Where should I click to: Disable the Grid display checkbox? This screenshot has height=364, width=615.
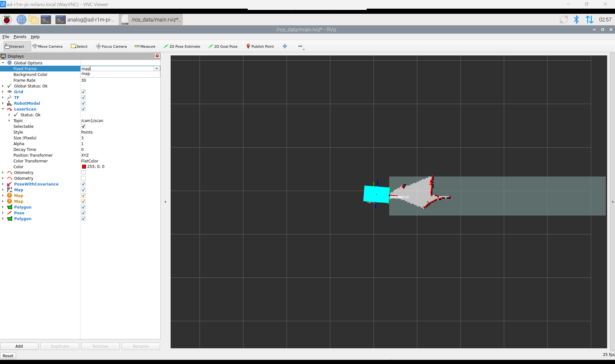[x=84, y=92]
